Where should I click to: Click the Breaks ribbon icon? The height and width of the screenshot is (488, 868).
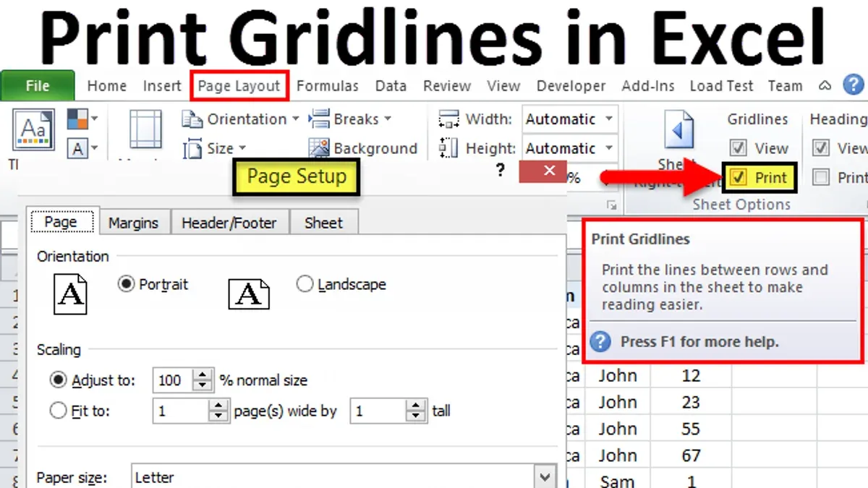tap(319, 119)
